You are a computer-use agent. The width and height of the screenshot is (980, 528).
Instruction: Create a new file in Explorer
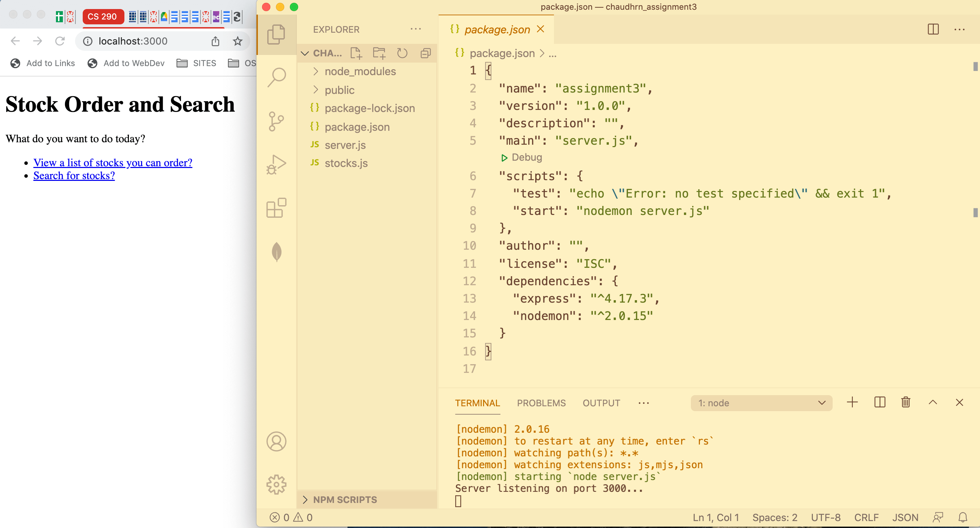point(356,53)
